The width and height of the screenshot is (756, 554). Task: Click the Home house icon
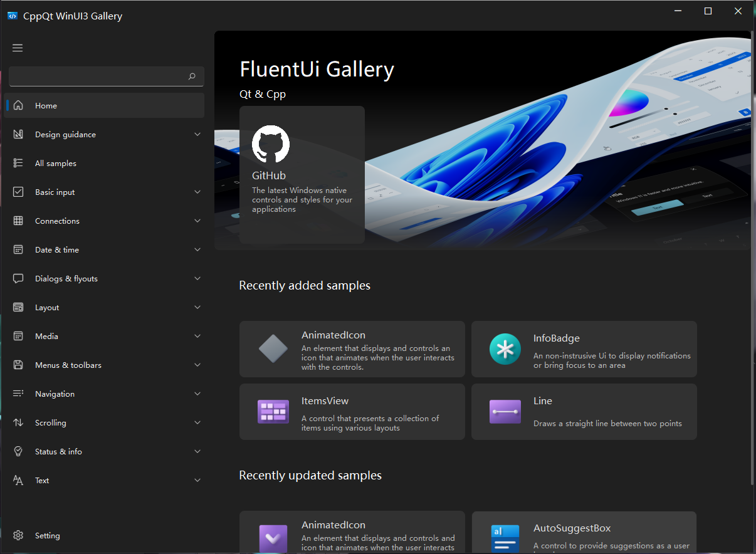(18, 105)
